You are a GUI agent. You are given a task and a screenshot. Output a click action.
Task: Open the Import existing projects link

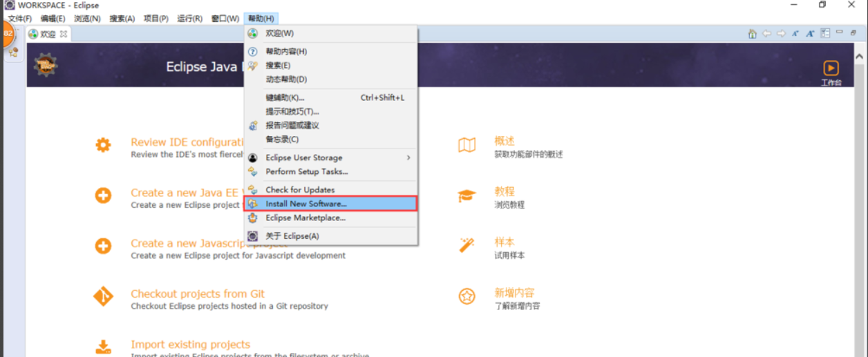[190, 344]
